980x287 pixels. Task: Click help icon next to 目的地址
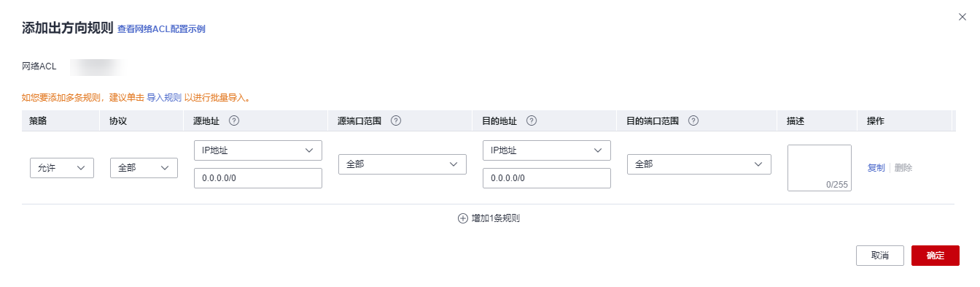[x=532, y=121]
